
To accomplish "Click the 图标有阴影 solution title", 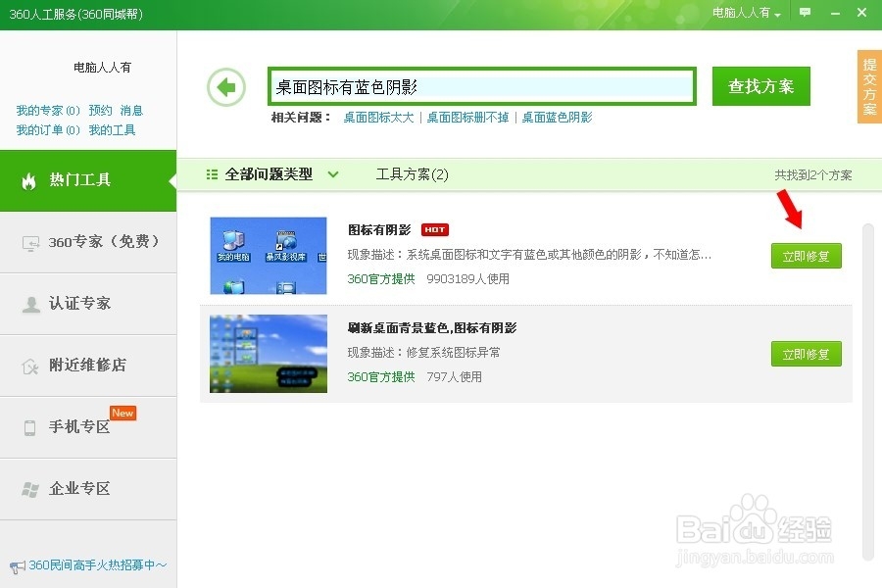I will pyautogui.click(x=379, y=229).
